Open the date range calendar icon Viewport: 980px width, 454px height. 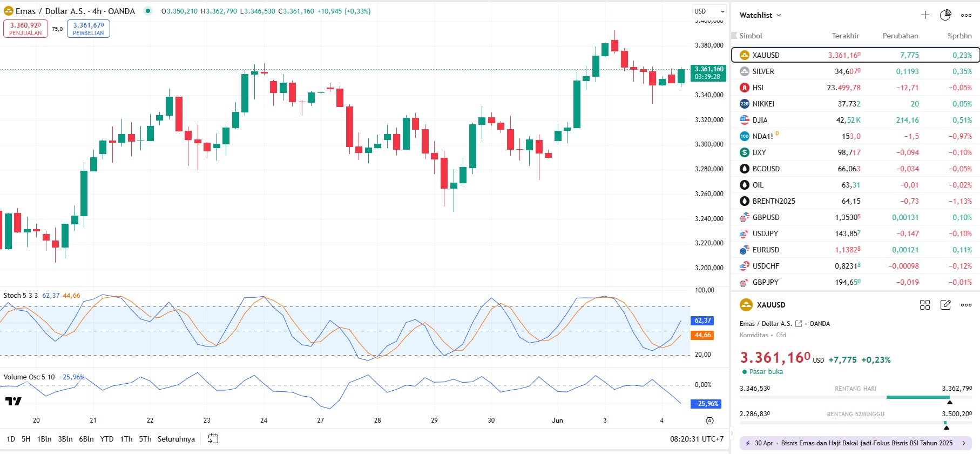click(213, 439)
